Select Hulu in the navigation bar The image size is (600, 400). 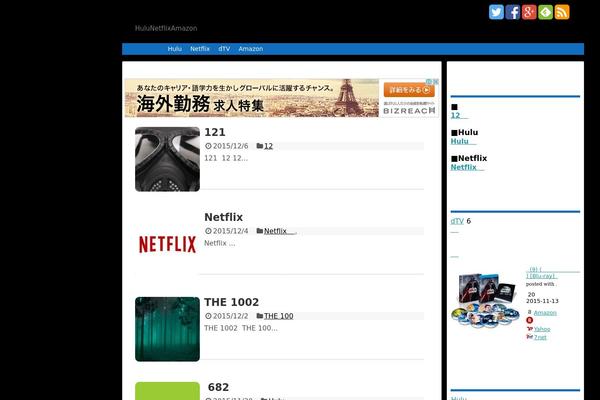[174, 49]
